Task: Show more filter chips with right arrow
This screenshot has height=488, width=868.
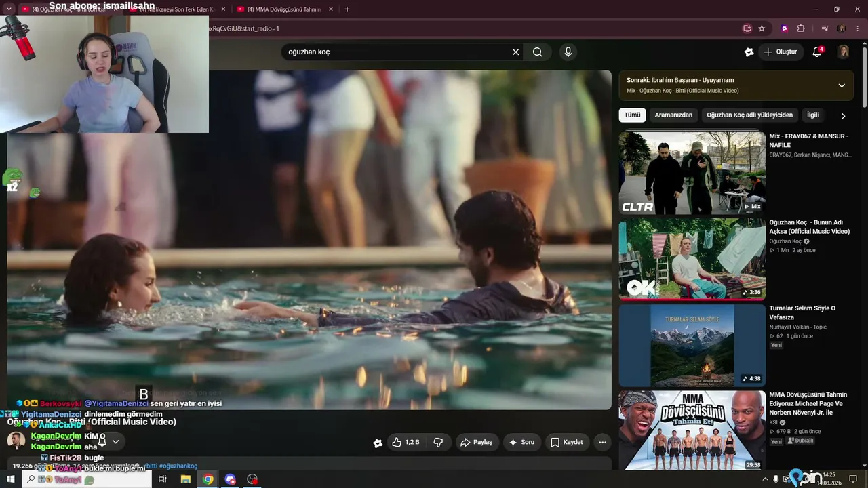Action: point(843,116)
